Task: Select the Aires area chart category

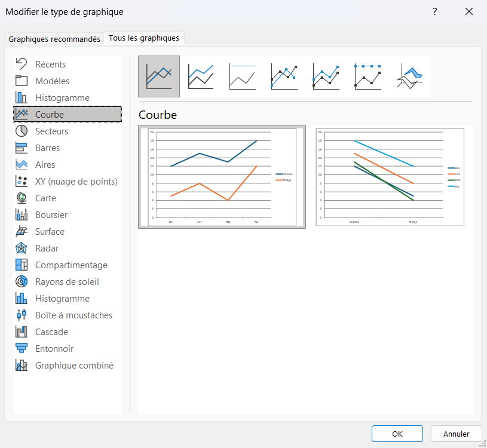Action: [x=68, y=164]
